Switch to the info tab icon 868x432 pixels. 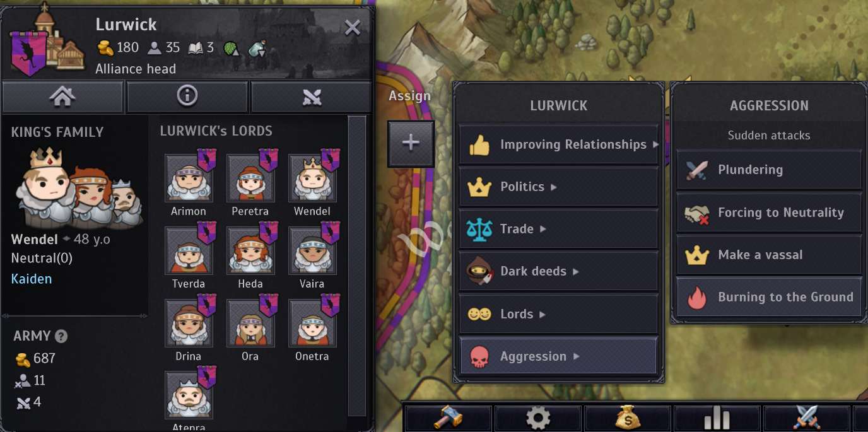tap(187, 96)
